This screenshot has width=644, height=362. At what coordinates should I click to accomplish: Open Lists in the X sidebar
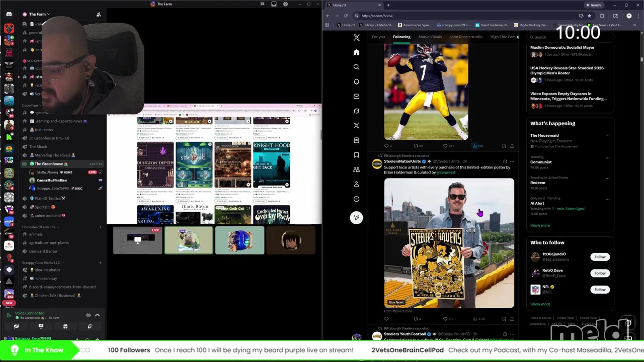click(356, 140)
